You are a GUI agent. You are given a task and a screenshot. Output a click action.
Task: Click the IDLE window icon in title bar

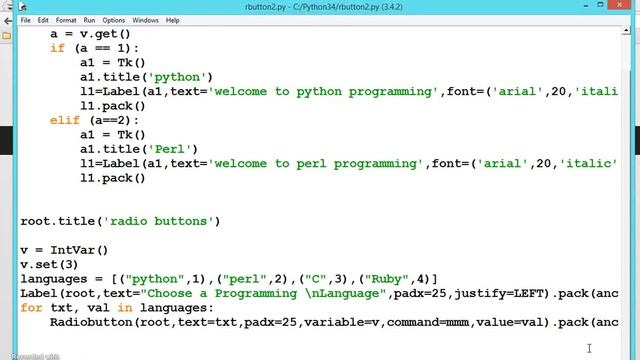(x=23, y=7)
